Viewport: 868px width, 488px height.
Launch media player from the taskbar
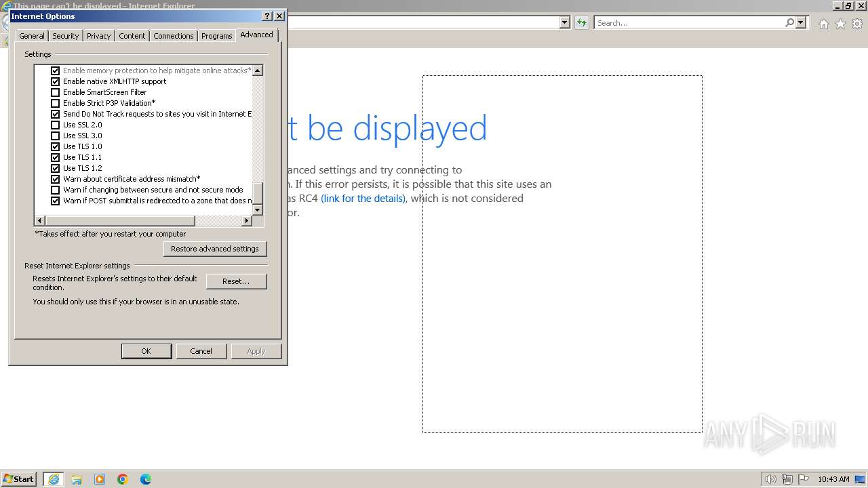(x=100, y=479)
